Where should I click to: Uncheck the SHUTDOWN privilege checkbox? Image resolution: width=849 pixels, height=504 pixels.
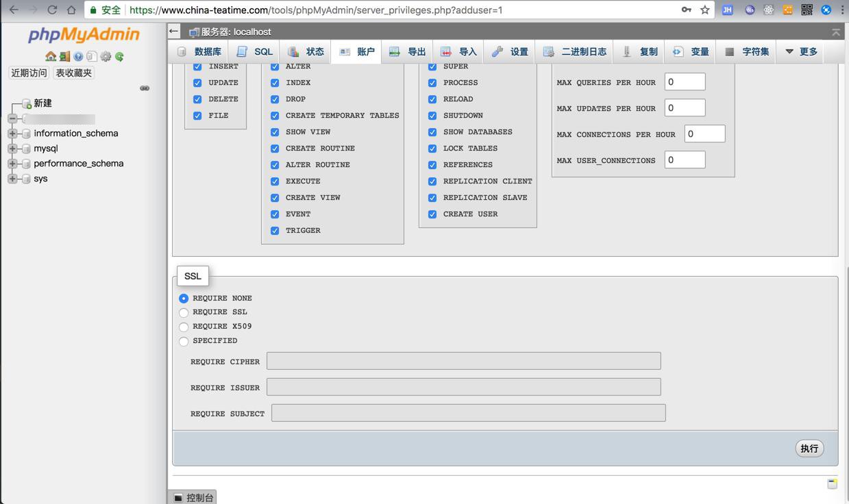coord(432,116)
